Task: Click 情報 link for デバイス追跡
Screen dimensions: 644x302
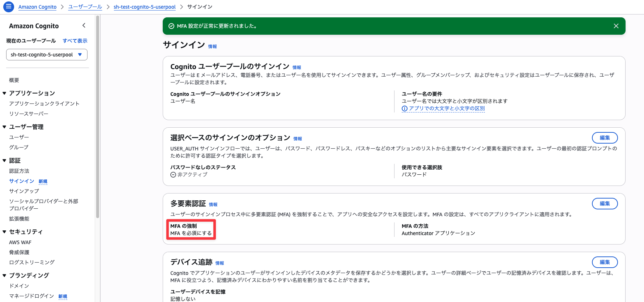Action: pos(219,263)
